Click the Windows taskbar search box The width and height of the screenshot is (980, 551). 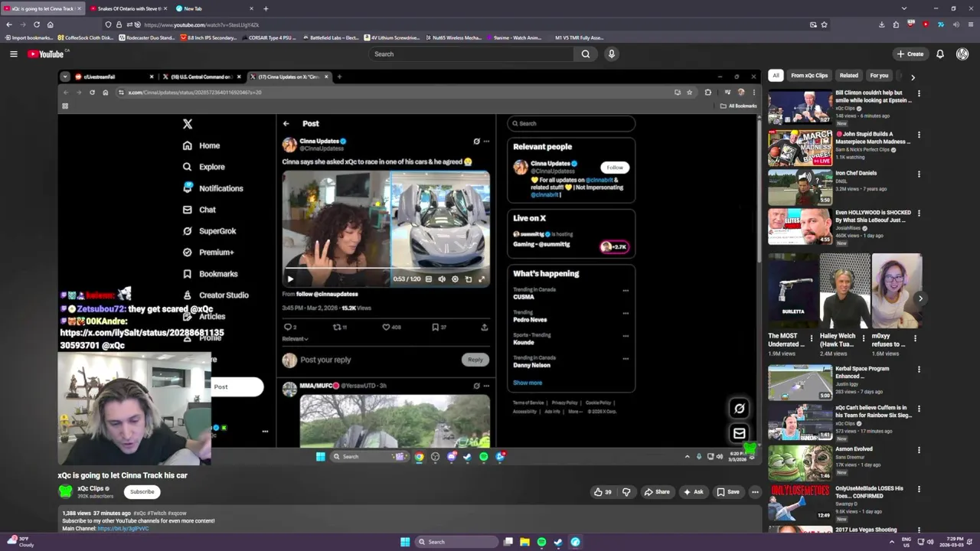pos(456,542)
